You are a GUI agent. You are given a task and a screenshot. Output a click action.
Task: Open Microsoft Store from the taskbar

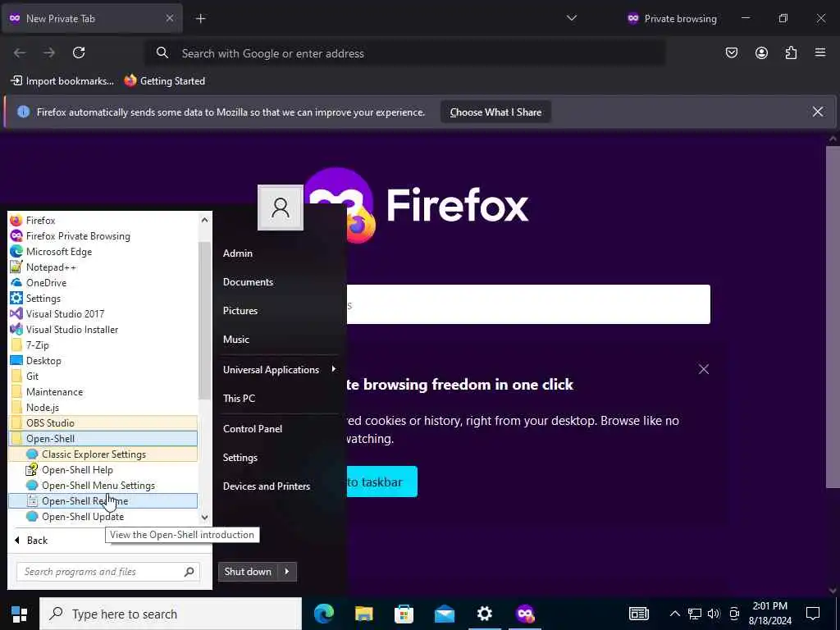pos(404,614)
